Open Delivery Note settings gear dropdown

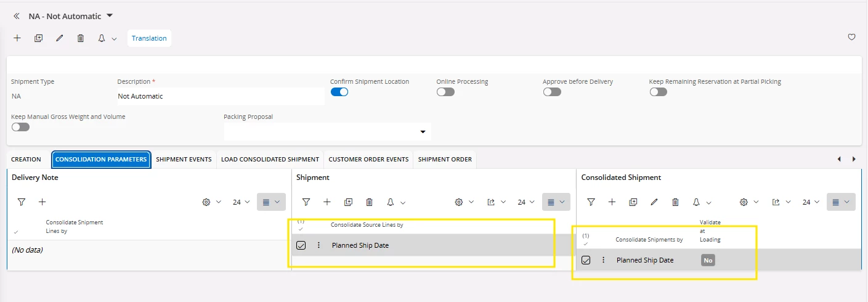coord(211,202)
